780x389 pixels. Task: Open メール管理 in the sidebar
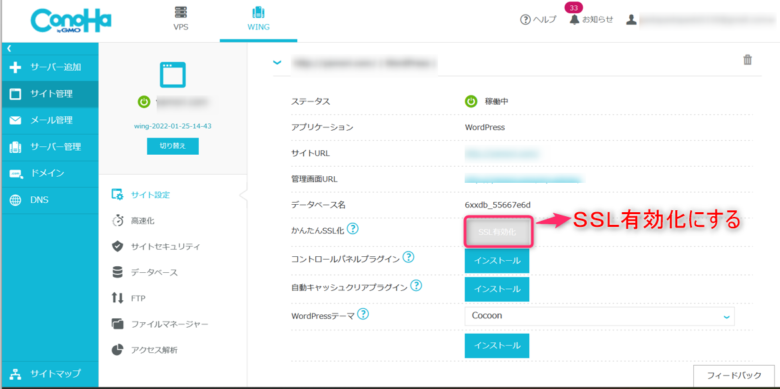(50, 120)
